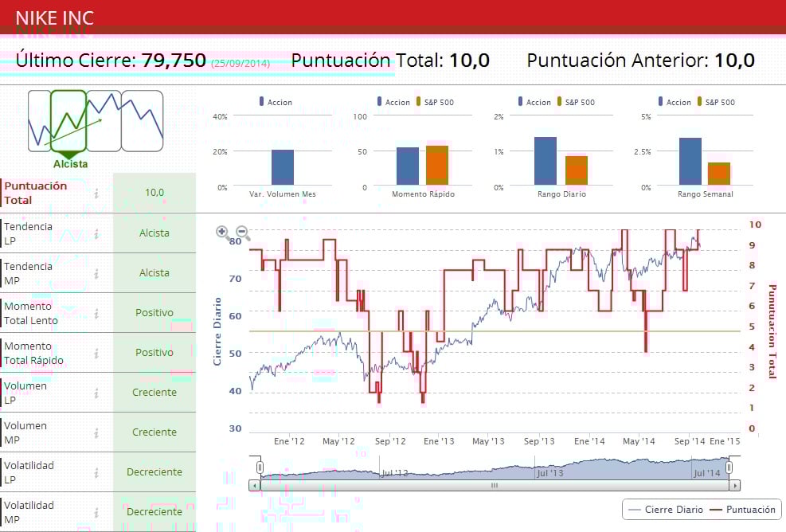
Task: Zoom out on the price chart
Action: [243, 233]
